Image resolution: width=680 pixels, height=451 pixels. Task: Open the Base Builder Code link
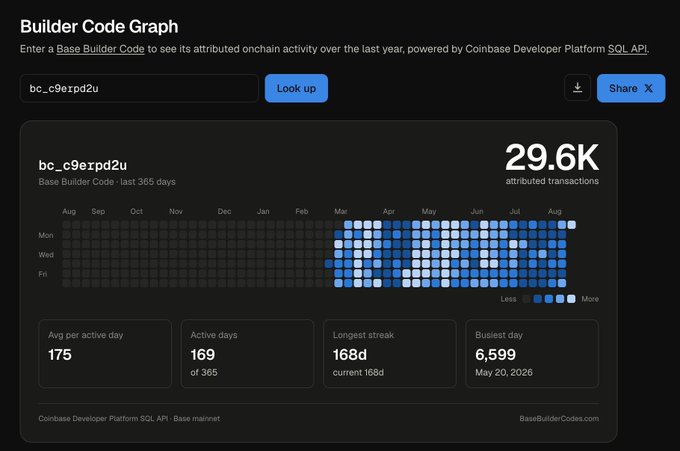100,49
